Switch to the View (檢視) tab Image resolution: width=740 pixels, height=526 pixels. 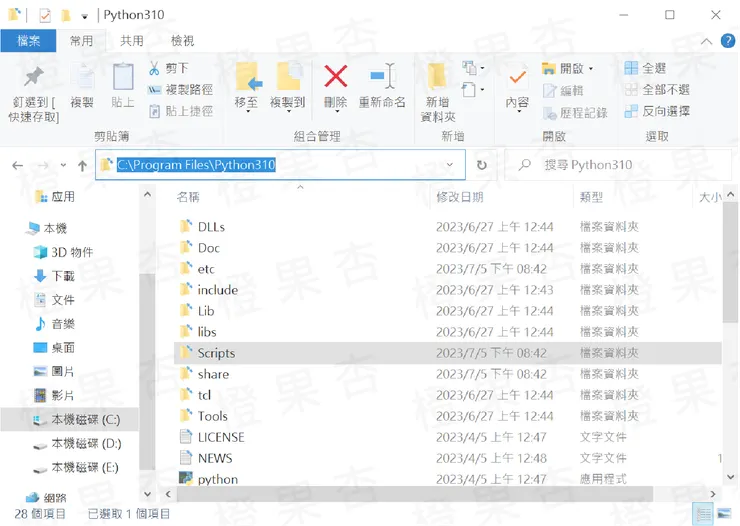pyautogui.click(x=182, y=41)
